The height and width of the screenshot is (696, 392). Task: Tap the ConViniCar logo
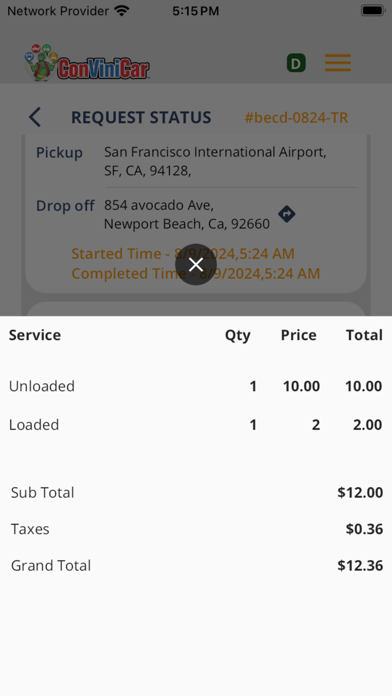(x=87, y=63)
